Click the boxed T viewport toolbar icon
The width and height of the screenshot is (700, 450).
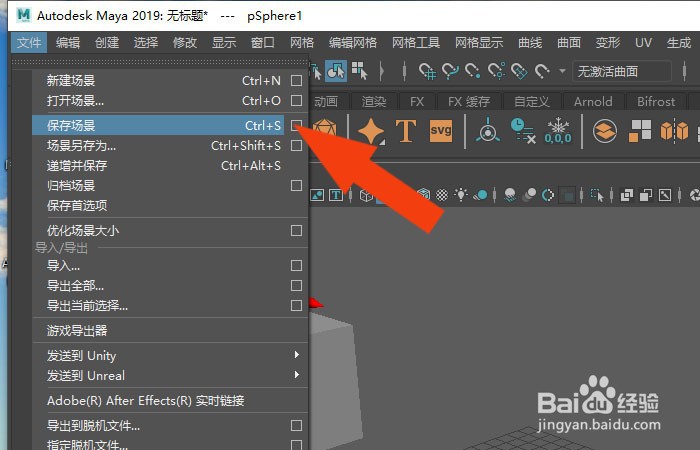[x=336, y=195]
